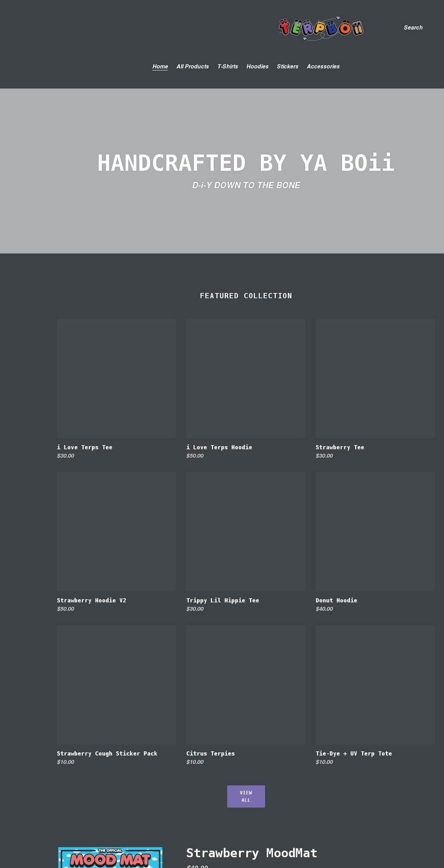
Task: Click the $10.00 price under Citrus Terpies
Action: pos(195,762)
